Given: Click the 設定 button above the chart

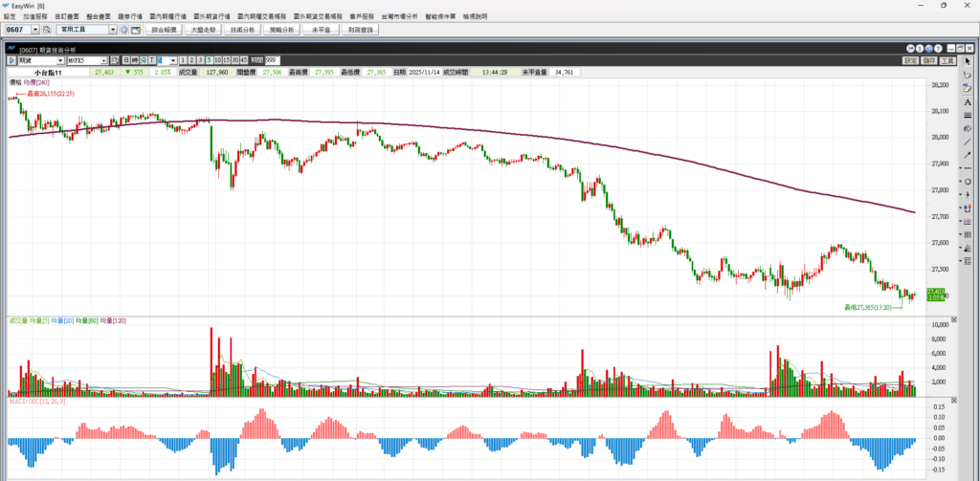Looking at the screenshot, I should [909, 60].
